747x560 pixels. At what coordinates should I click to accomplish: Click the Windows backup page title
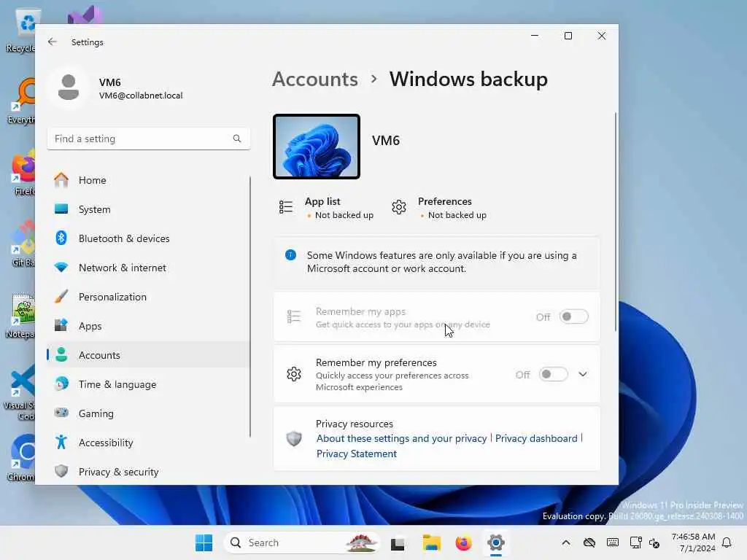click(x=468, y=79)
